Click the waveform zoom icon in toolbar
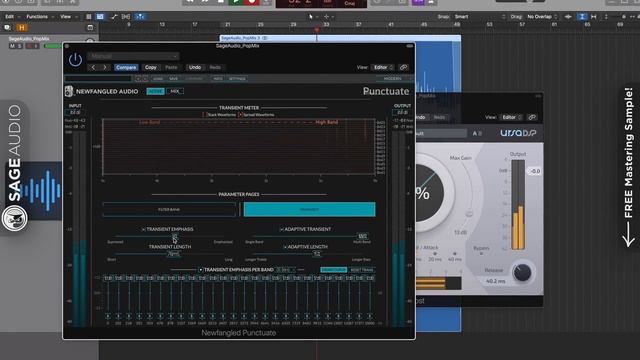This screenshot has height=360, width=640. point(568,17)
